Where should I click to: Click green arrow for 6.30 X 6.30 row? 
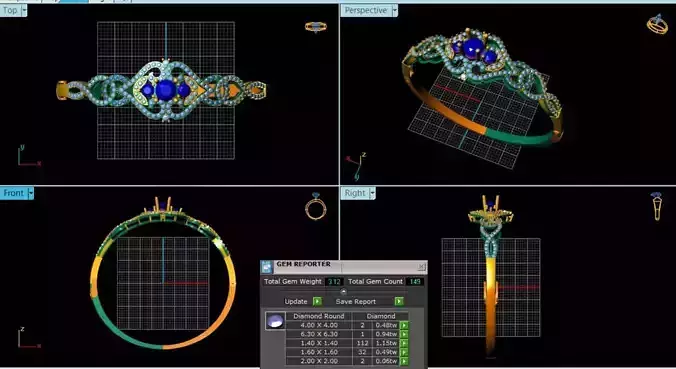tap(404, 334)
